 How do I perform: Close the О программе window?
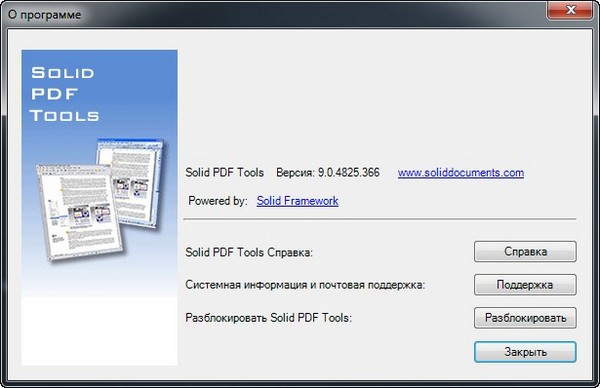pos(570,10)
